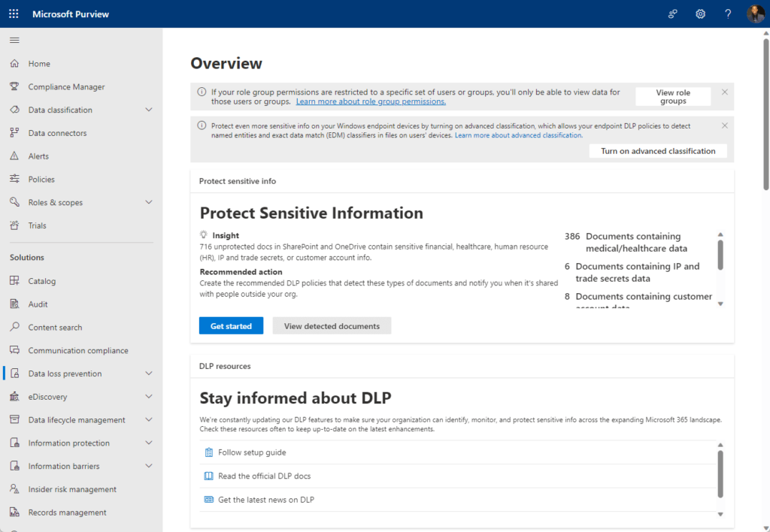Click the View role groups button

[x=673, y=96]
